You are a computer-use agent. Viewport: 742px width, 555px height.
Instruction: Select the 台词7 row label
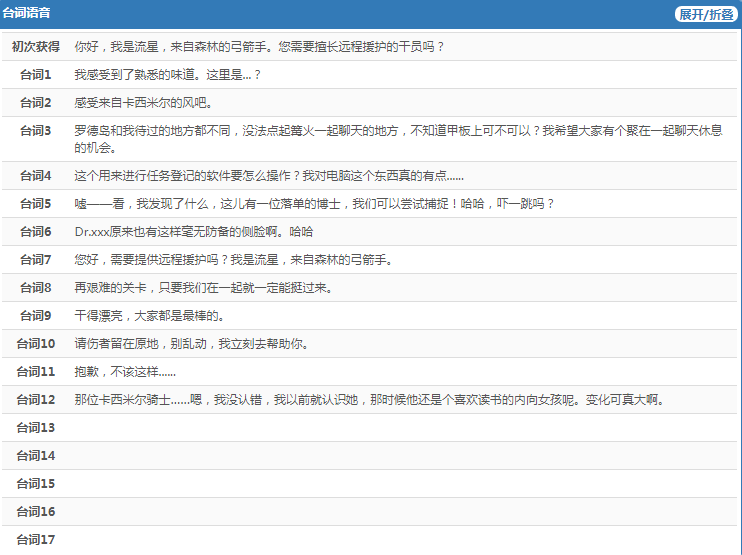[35, 260]
